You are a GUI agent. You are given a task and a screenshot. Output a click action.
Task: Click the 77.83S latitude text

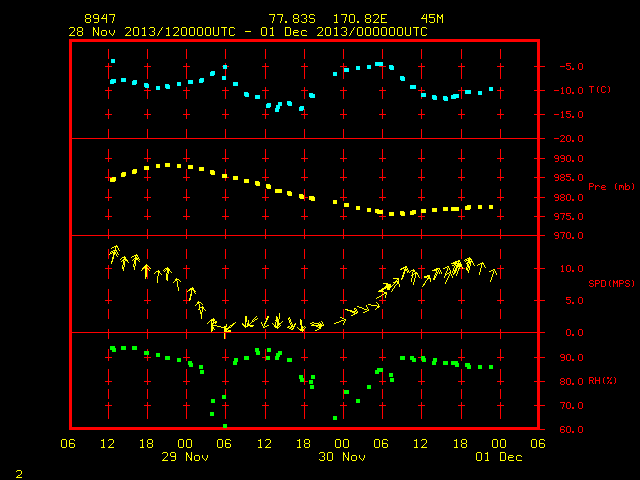pos(292,19)
